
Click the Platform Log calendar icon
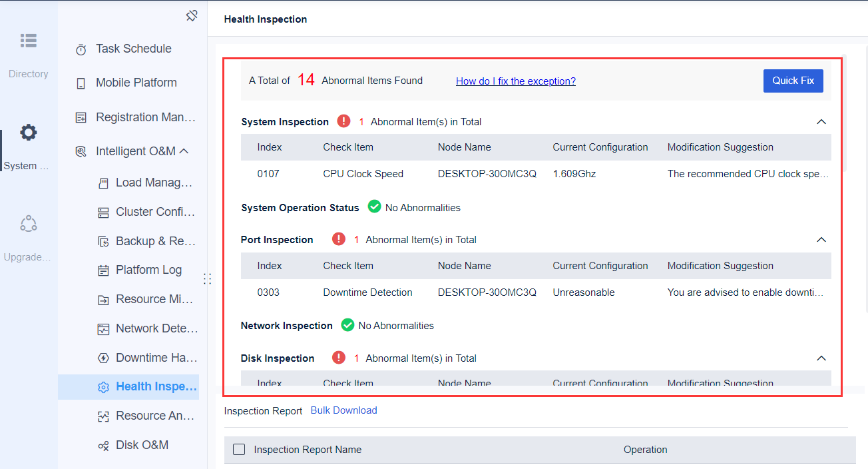tap(103, 270)
